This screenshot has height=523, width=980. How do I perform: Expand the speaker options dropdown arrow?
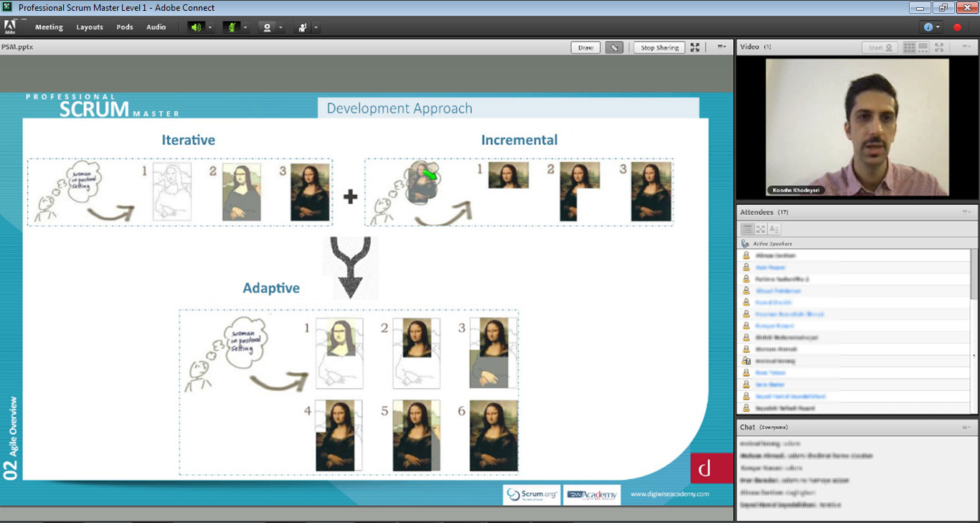point(210,27)
